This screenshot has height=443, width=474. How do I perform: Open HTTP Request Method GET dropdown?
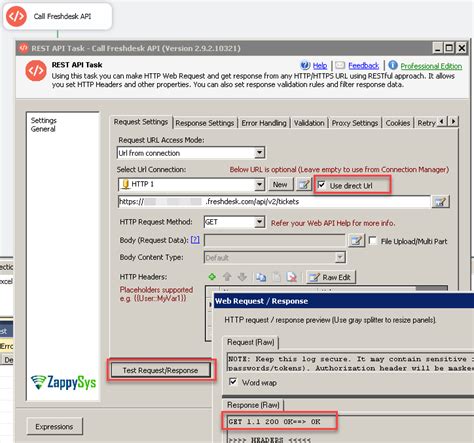259,222
